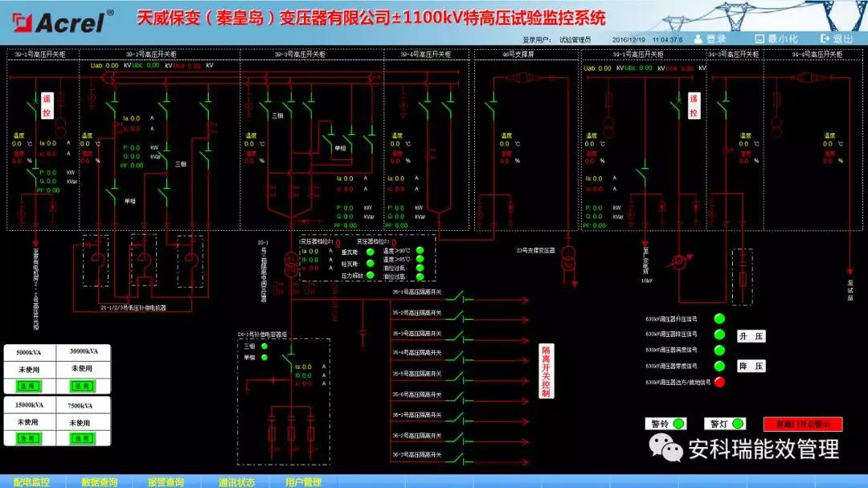Click the 轻瓦斯 status indicator

(371, 264)
